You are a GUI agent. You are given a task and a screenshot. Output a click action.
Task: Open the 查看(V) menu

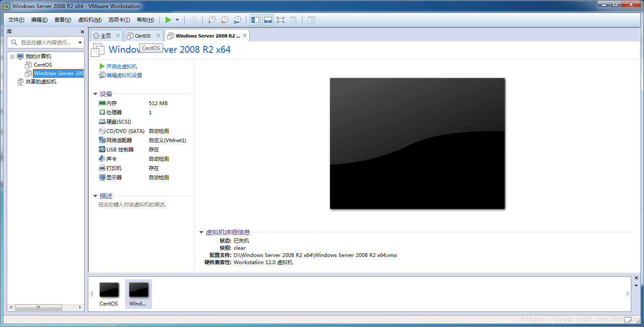click(x=63, y=20)
